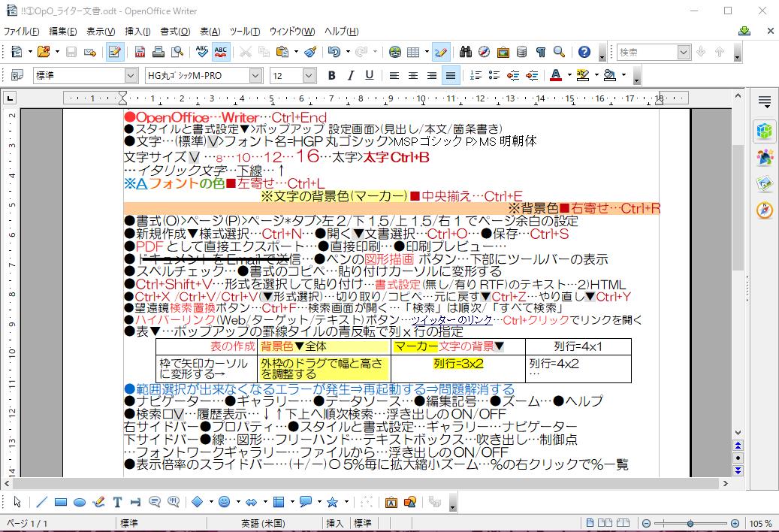Open 編集(E) menu

point(63,32)
